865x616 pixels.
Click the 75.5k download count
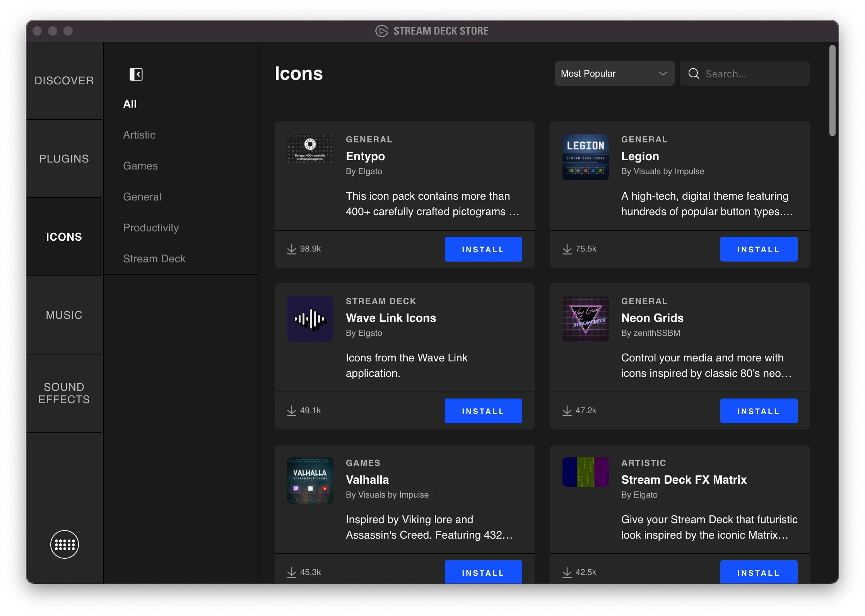point(586,249)
